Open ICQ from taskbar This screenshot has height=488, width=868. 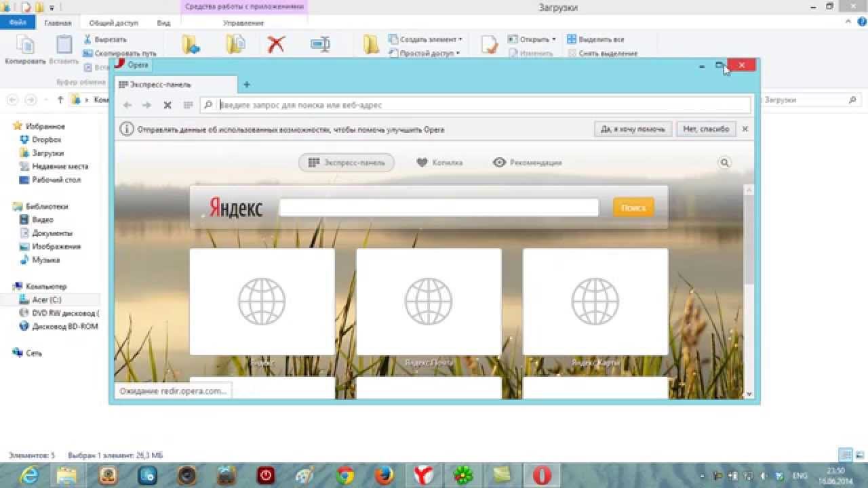click(x=463, y=476)
